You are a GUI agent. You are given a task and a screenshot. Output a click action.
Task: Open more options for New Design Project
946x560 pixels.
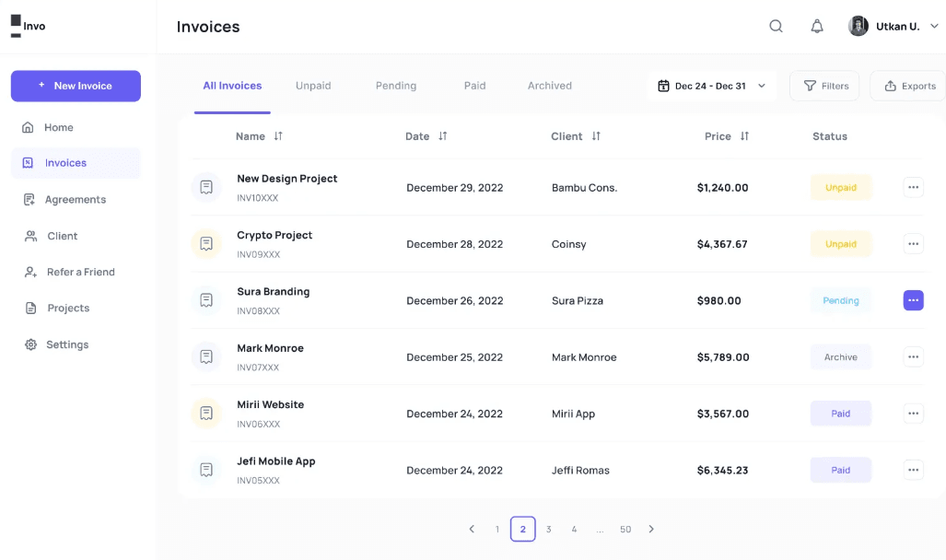tap(914, 187)
